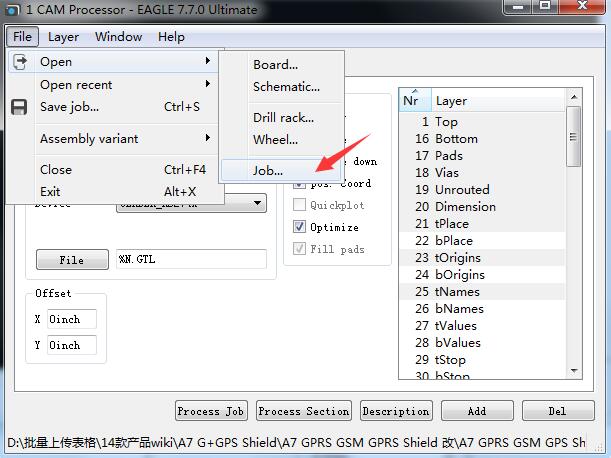Select Board... in Open submenu
The width and height of the screenshot is (611, 458).
tap(282, 64)
